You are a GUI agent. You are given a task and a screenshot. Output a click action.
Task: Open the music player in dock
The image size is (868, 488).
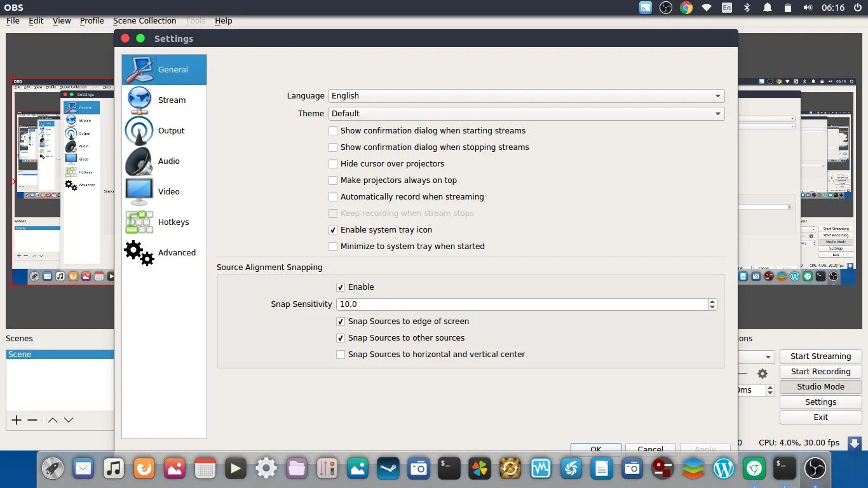point(114,469)
